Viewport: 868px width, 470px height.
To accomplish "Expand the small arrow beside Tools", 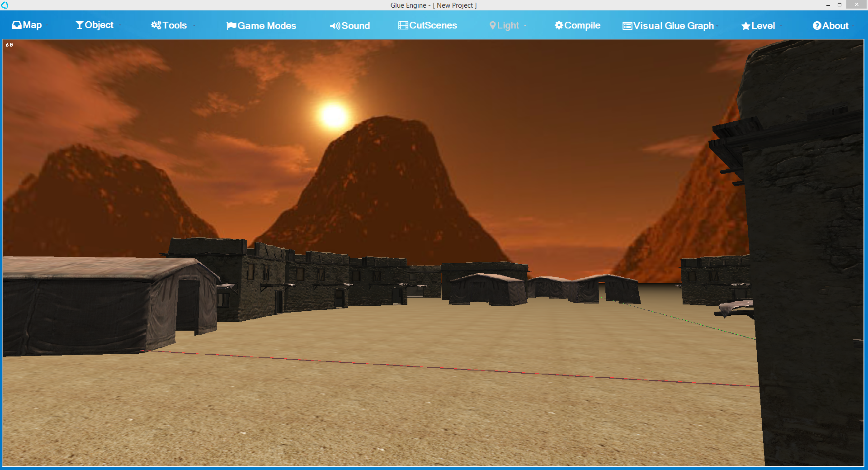I will [x=194, y=26].
